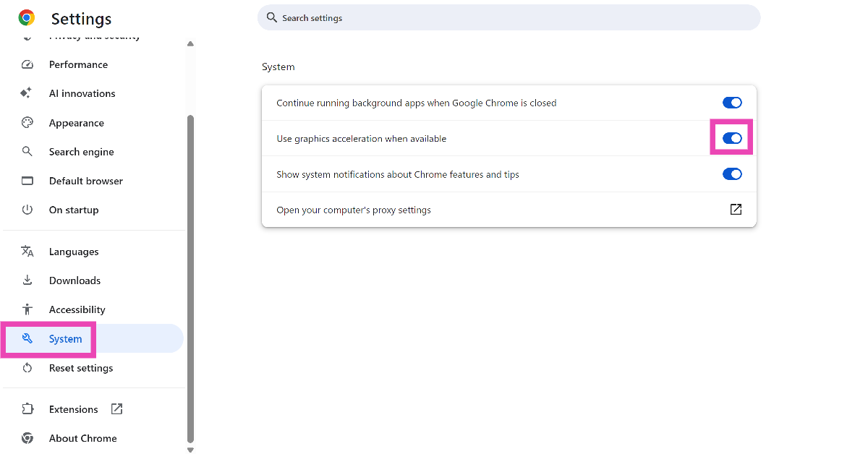
Task: Click the Downloads arrow icon
Action: [27, 280]
